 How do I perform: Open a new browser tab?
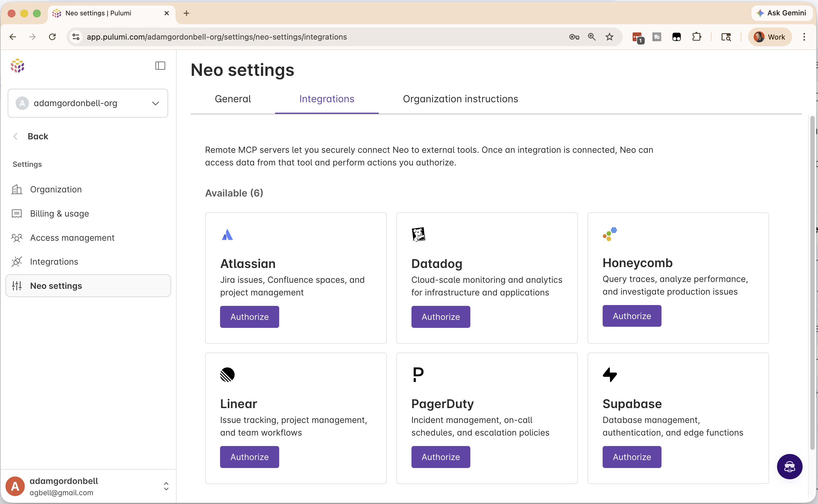tap(186, 13)
